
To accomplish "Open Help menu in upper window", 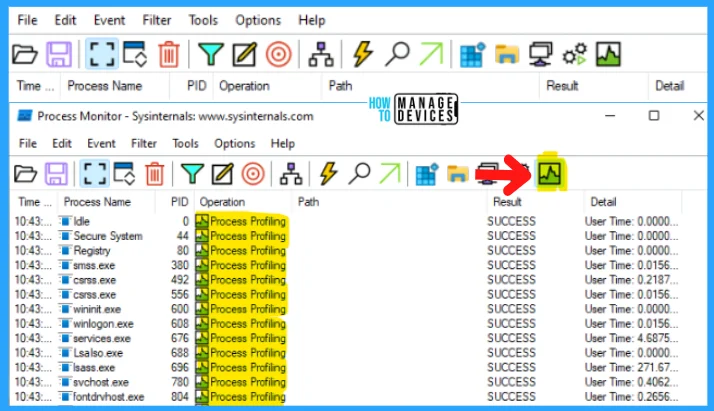I will click(311, 20).
